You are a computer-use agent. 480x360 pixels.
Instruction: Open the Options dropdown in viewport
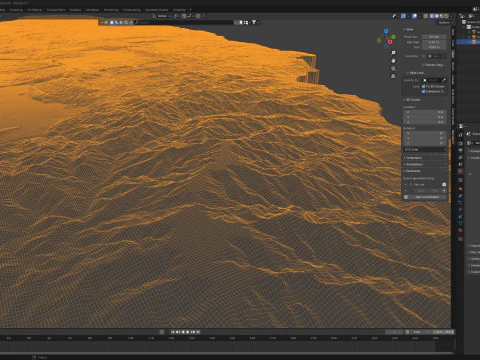446,22
